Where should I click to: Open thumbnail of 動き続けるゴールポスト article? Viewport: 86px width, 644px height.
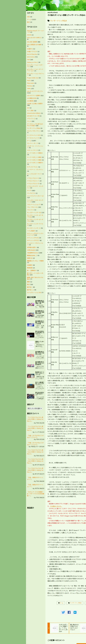[31, 376]
